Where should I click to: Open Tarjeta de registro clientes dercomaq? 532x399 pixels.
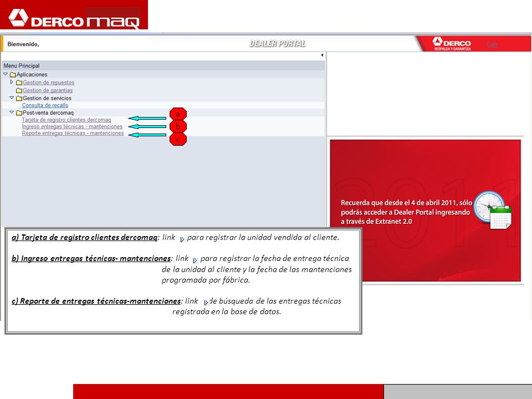tap(66, 120)
